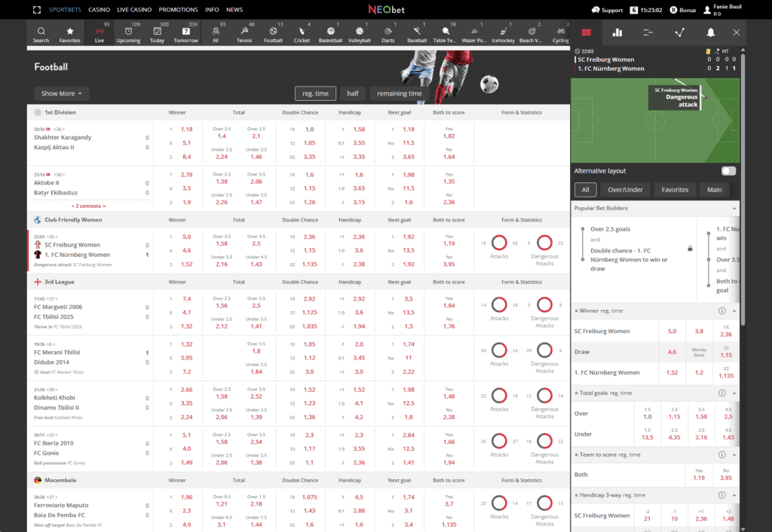The width and height of the screenshot is (772, 532).
Task: Open the LIVE CASINO menu
Action: [134, 10]
